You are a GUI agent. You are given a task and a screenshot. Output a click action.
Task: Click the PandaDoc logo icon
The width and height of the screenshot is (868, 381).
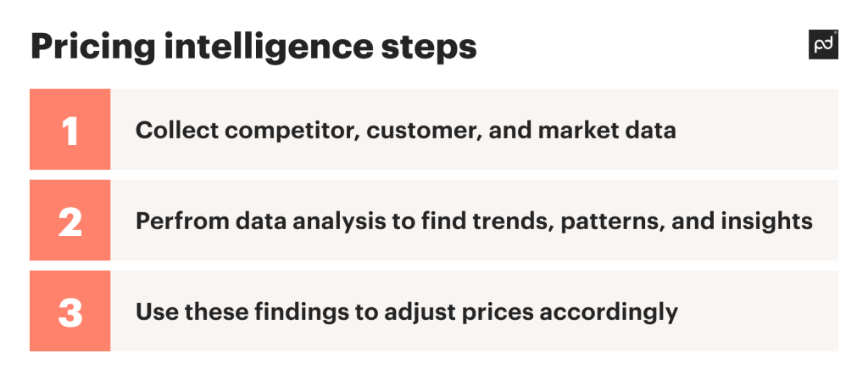click(823, 44)
